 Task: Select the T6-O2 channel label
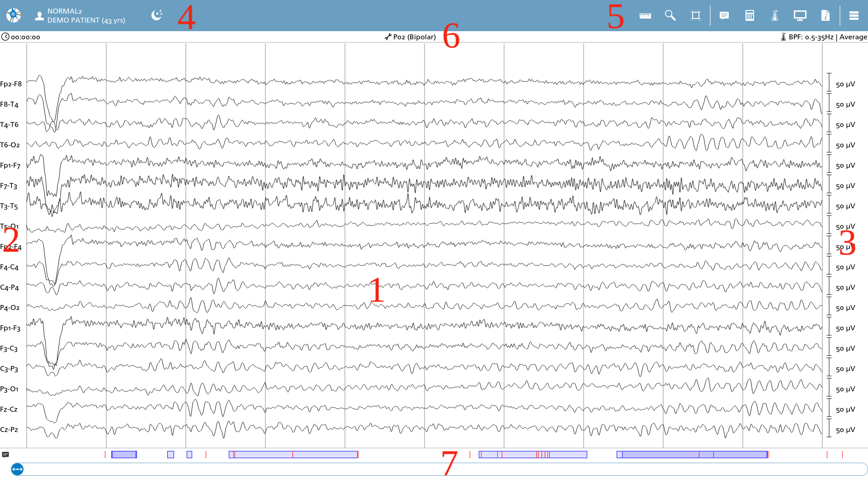(x=10, y=145)
